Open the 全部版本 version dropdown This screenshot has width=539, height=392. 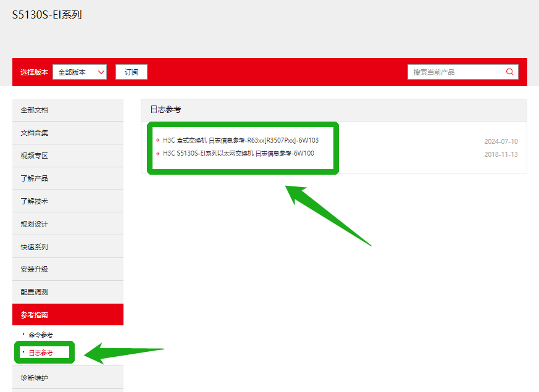(80, 72)
